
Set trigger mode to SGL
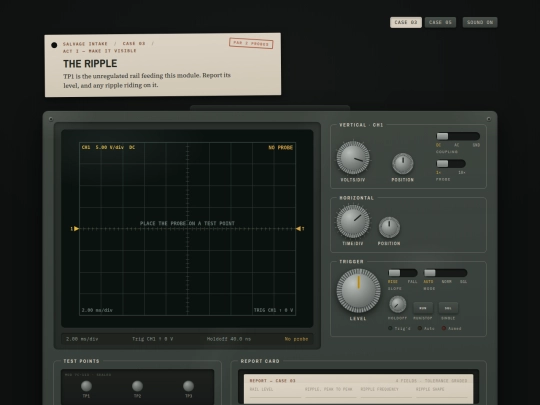point(463,282)
